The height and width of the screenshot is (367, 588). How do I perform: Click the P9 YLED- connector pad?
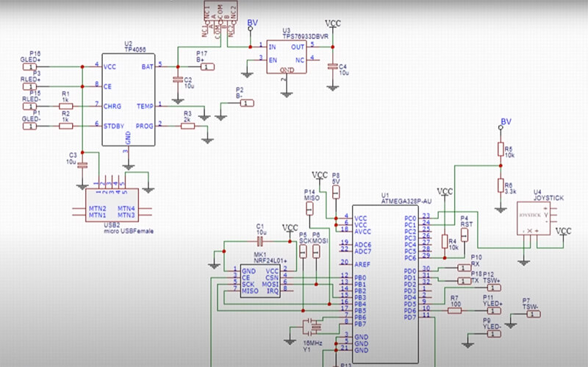point(494,334)
